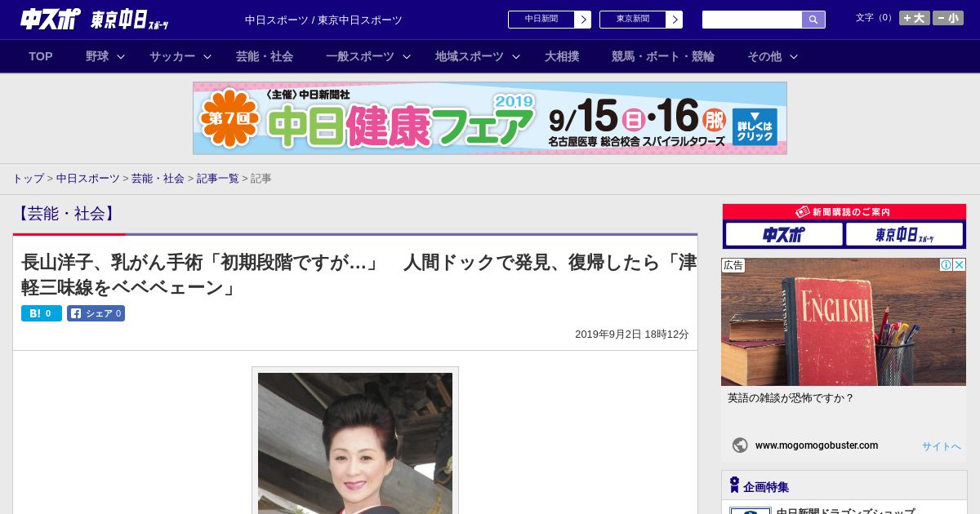
Task: Click the 中日スポーツ / 東京中日スポーツ header text
Action: (x=323, y=20)
